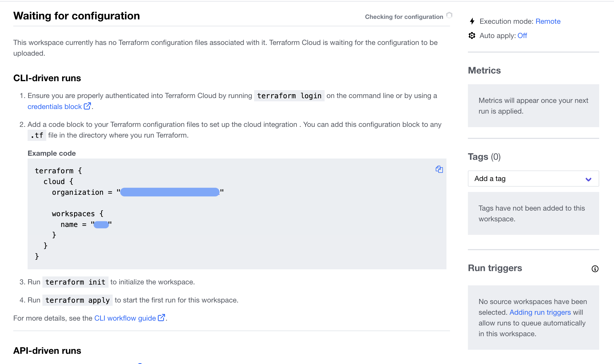Change Execution mode via Remote link
Image resolution: width=614 pixels, height=364 pixels.
click(548, 21)
